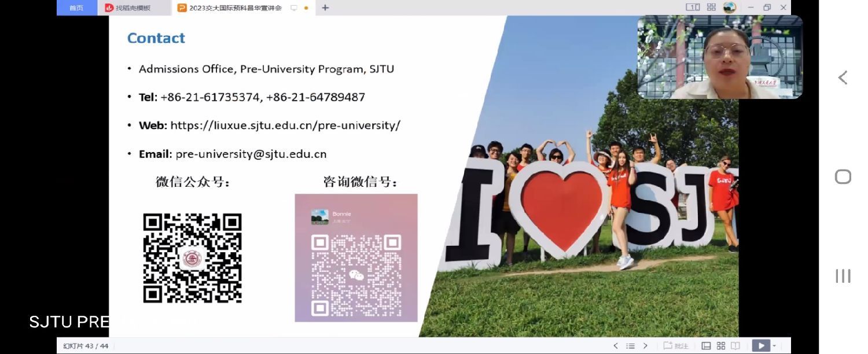
Task: Click the pre-university website URL
Action: tap(285, 126)
